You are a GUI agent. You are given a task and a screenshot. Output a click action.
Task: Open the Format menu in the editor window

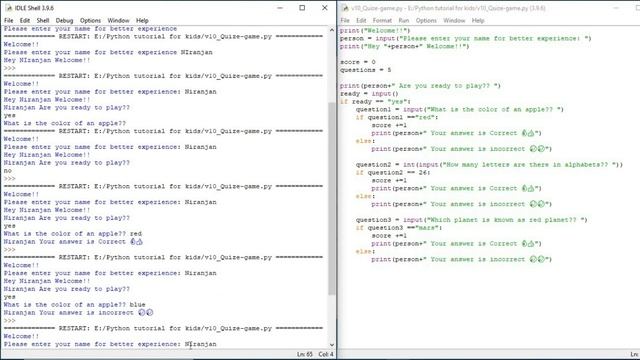tap(382, 20)
